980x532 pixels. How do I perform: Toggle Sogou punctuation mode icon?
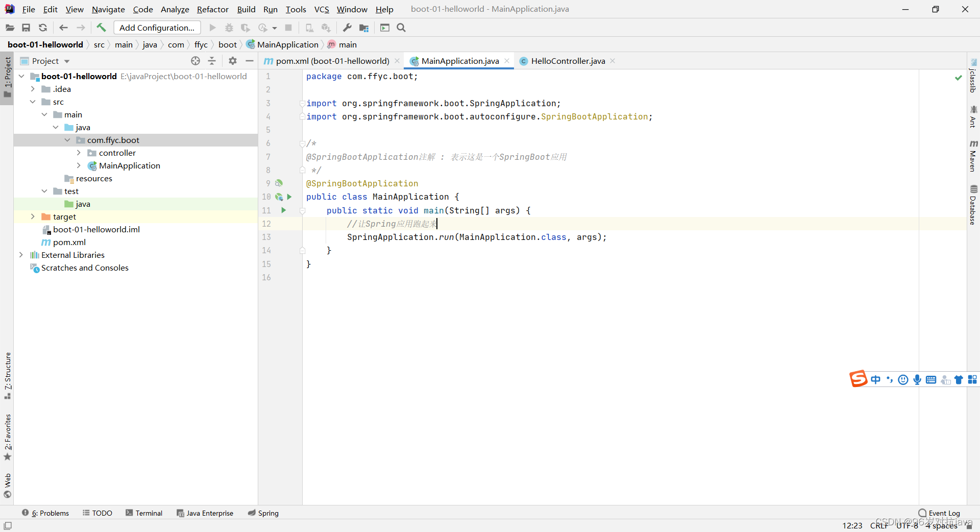(x=890, y=379)
